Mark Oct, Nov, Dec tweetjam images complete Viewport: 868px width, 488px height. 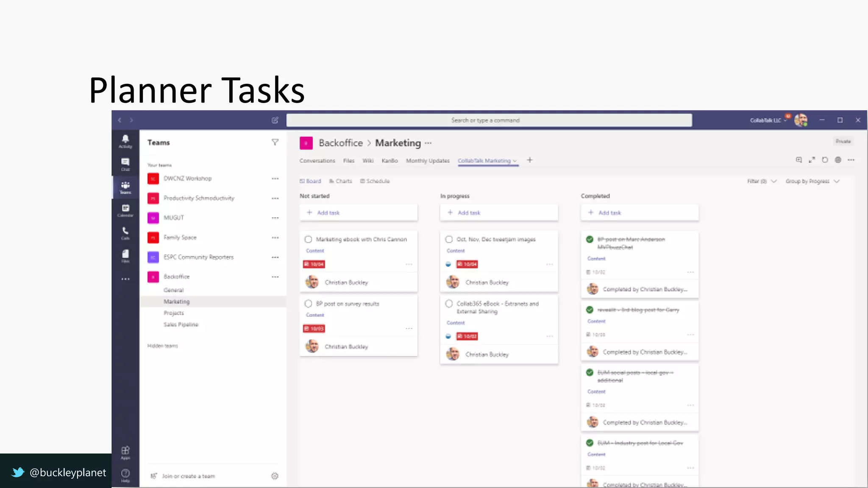coord(449,239)
